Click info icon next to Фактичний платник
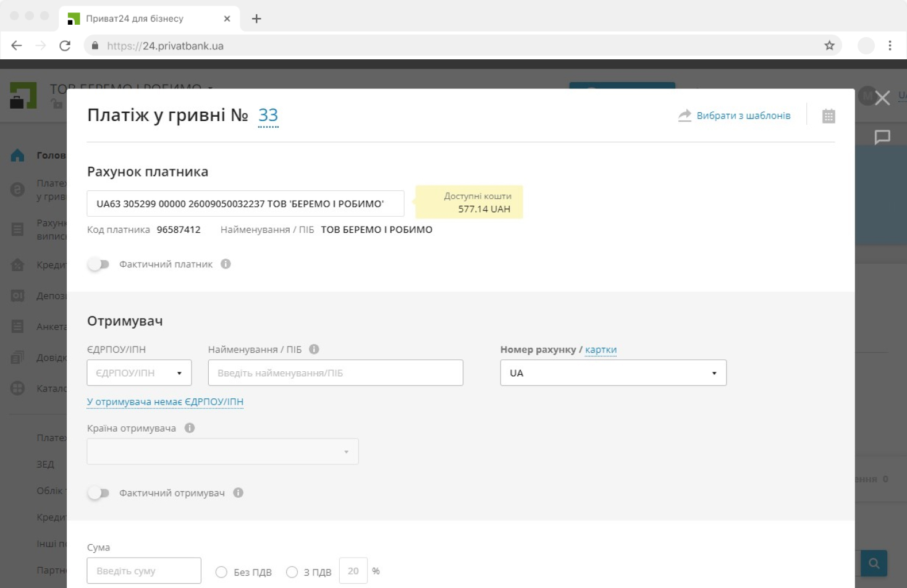The image size is (907, 588). pos(226,264)
